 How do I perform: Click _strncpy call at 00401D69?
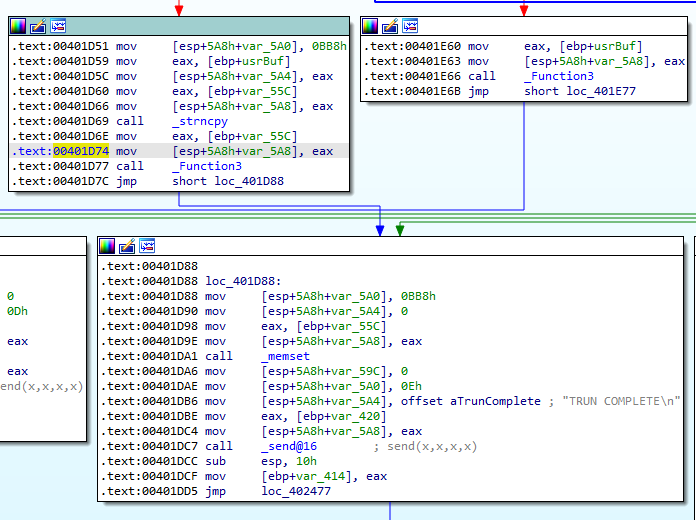click(x=200, y=121)
